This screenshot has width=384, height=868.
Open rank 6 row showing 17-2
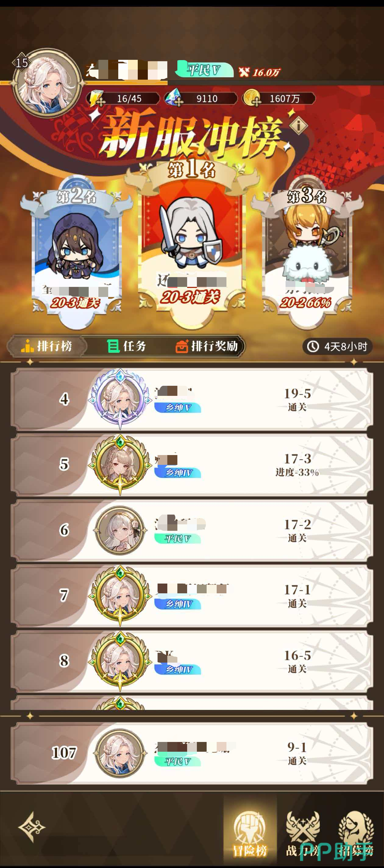coord(192,530)
